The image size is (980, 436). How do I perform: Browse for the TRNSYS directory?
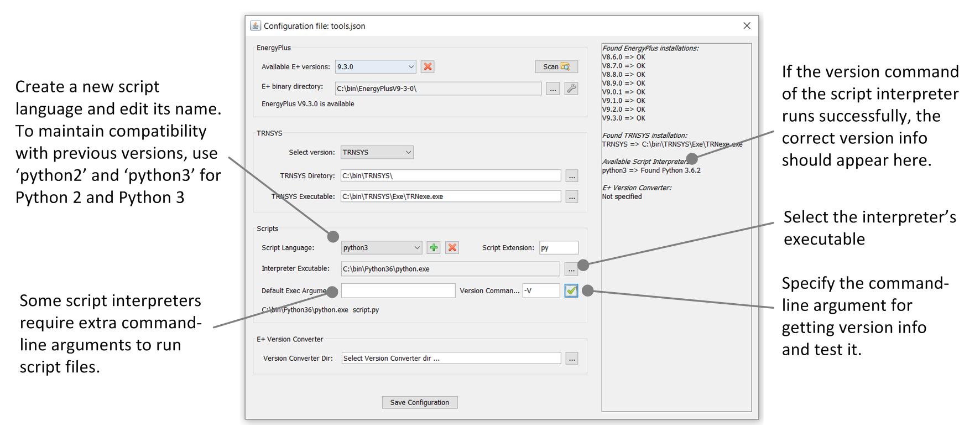pos(572,176)
